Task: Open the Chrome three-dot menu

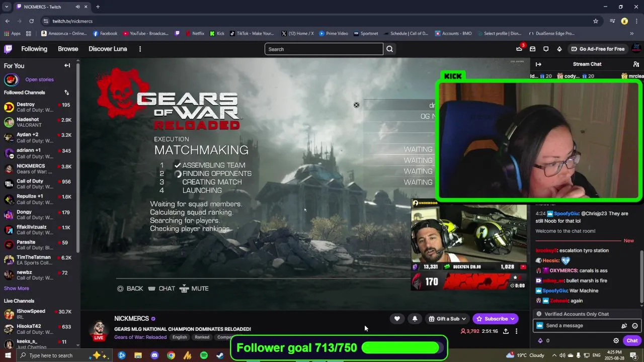Action: click(635, 21)
